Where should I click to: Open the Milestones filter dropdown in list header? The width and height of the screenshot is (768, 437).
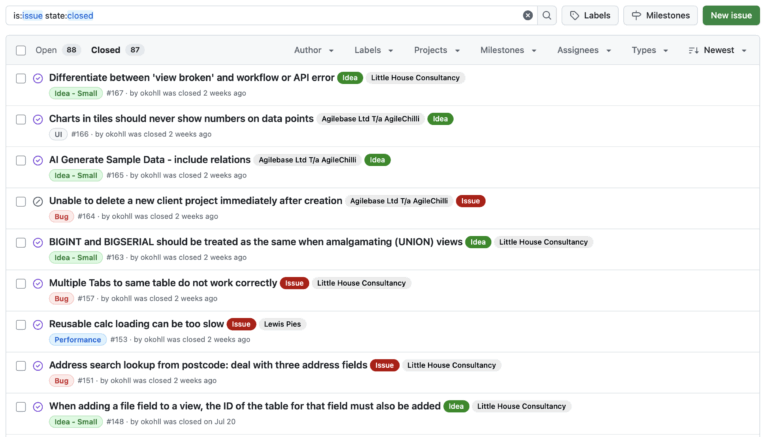pyautogui.click(x=508, y=50)
